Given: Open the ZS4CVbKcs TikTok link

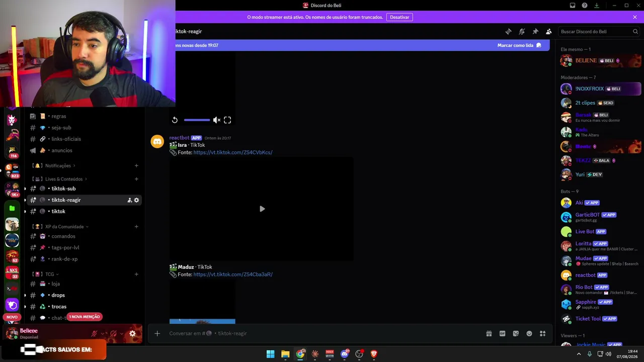Looking at the screenshot, I should [233, 152].
